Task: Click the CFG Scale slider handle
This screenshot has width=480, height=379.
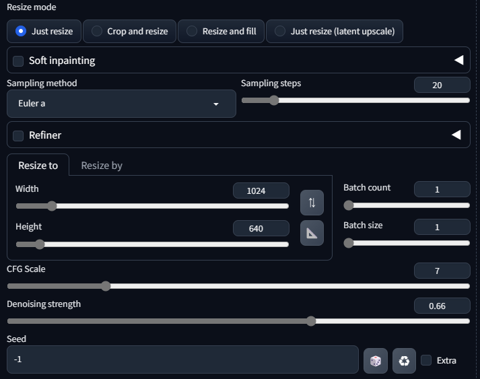Action: click(106, 286)
